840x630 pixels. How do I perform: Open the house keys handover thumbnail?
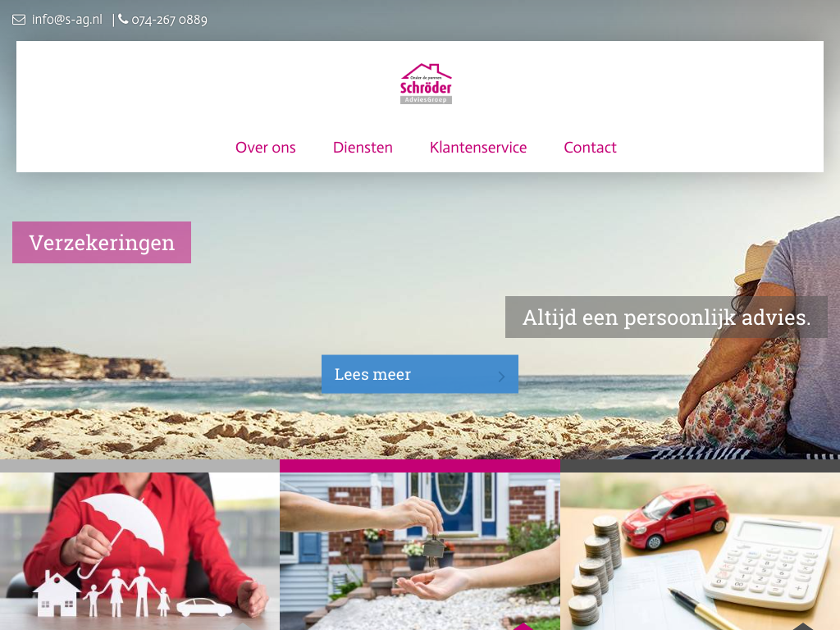420,551
